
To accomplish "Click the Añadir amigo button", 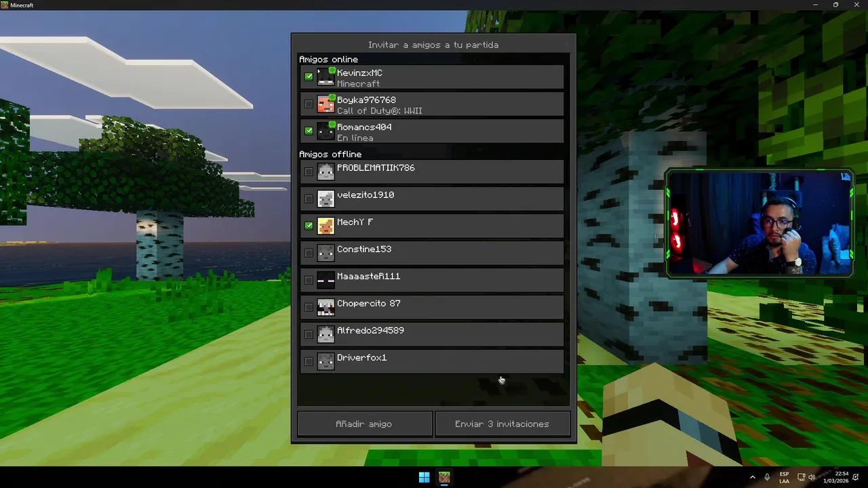I will (364, 424).
